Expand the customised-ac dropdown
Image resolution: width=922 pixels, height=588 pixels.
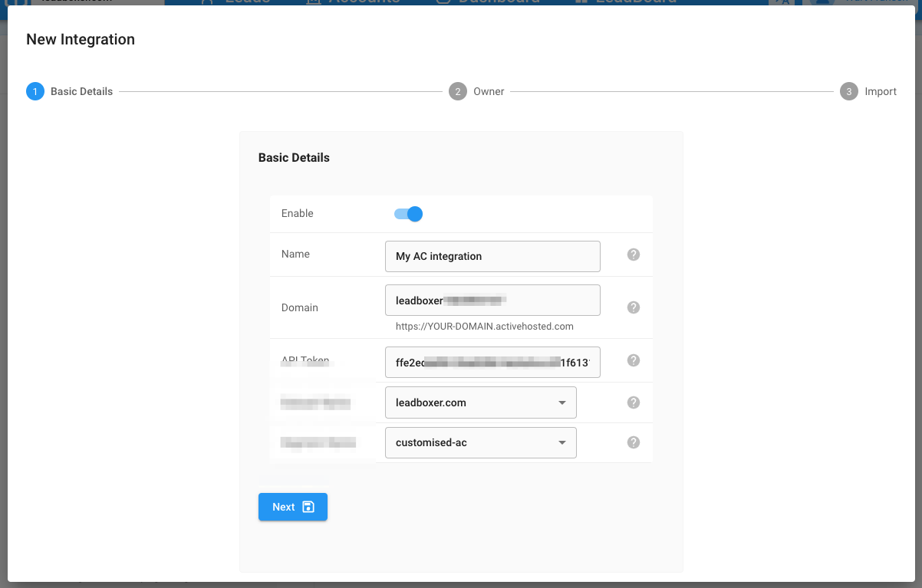480,442
